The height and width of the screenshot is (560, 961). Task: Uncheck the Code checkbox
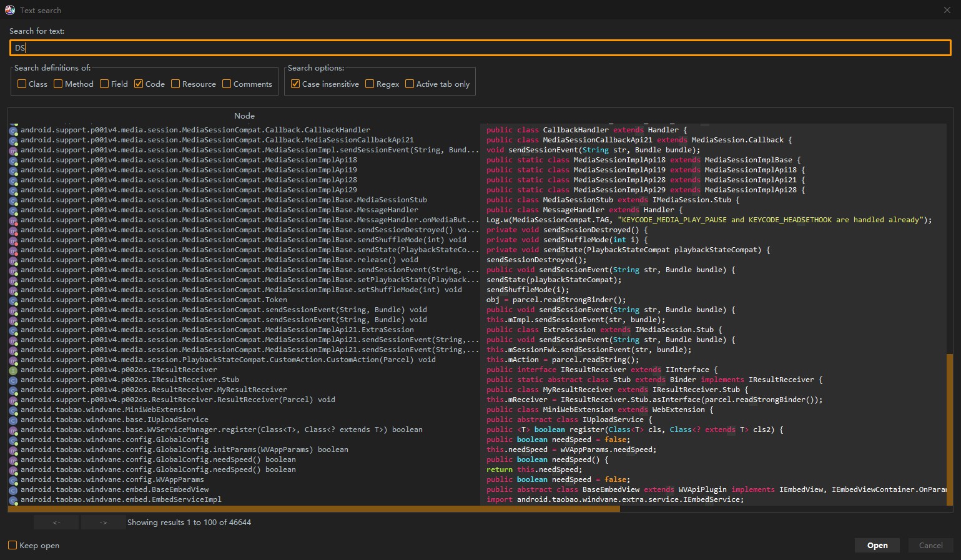[139, 84]
